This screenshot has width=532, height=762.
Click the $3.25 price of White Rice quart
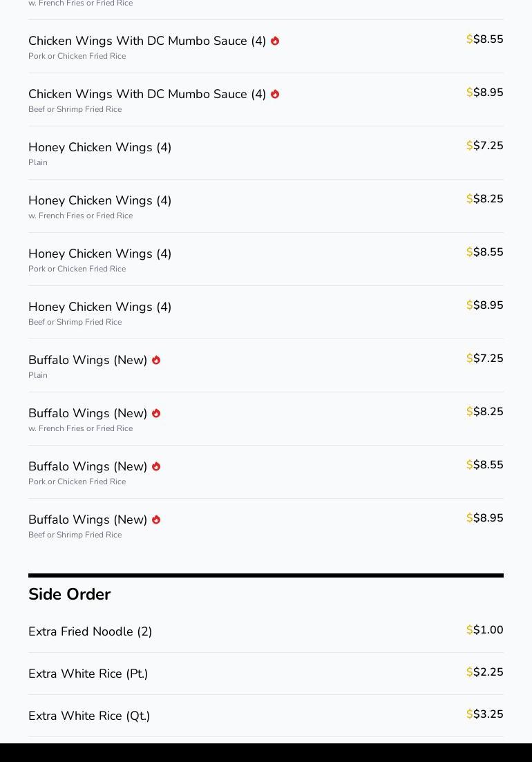485,714
